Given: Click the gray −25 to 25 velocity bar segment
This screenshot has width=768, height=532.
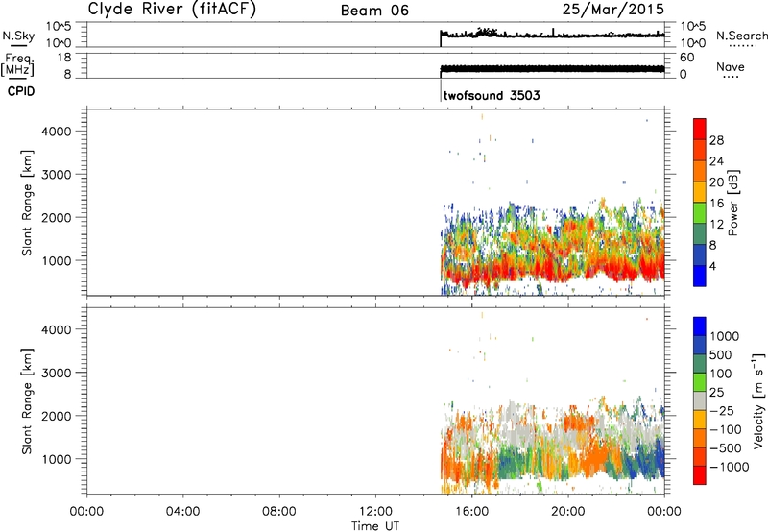Looking at the screenshot, I should 700,400.
